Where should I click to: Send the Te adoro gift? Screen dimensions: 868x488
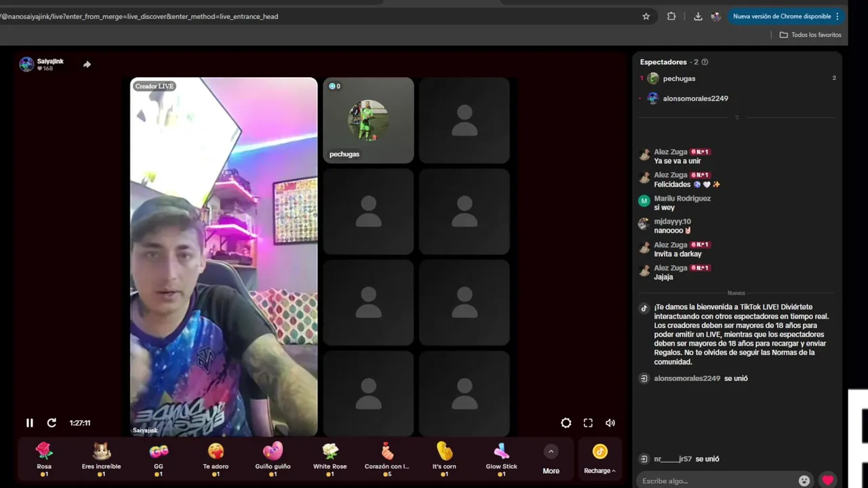pyautogui.click(x=216, y=459)
